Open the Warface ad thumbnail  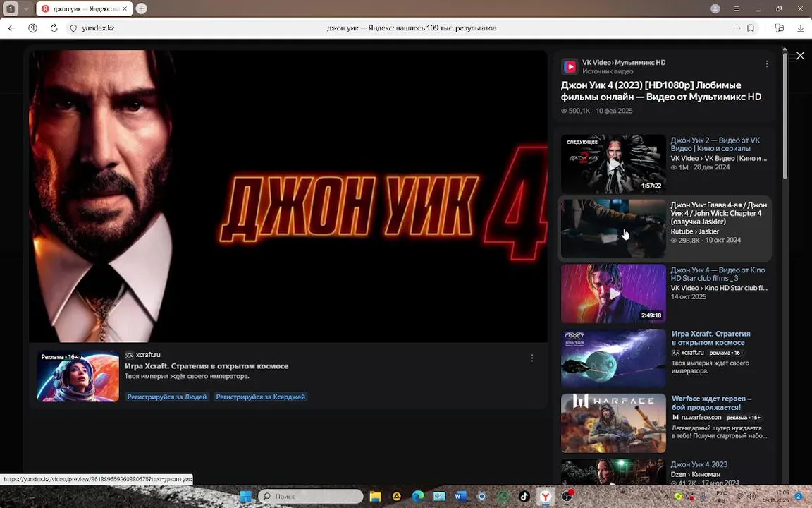pyautogui.click(x=613, y=423)
